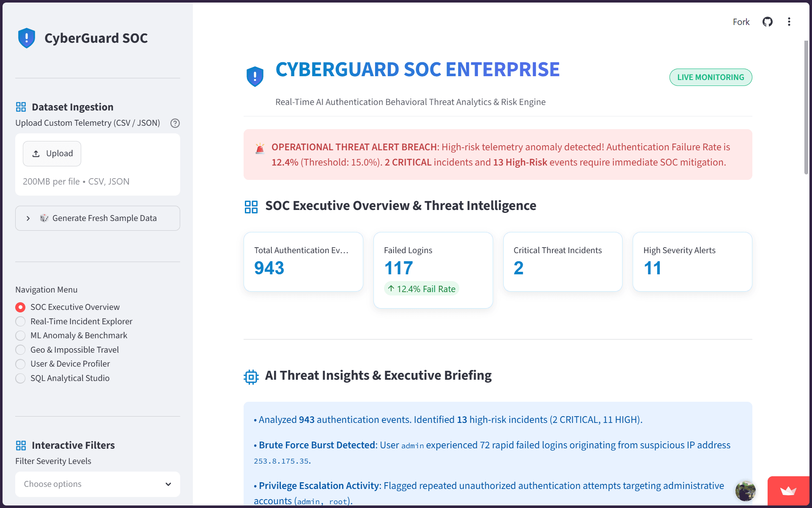Expand the Generate Fresh Sample Data section
This screenshot has height=508, width=812.
click(x=98, y=218)
